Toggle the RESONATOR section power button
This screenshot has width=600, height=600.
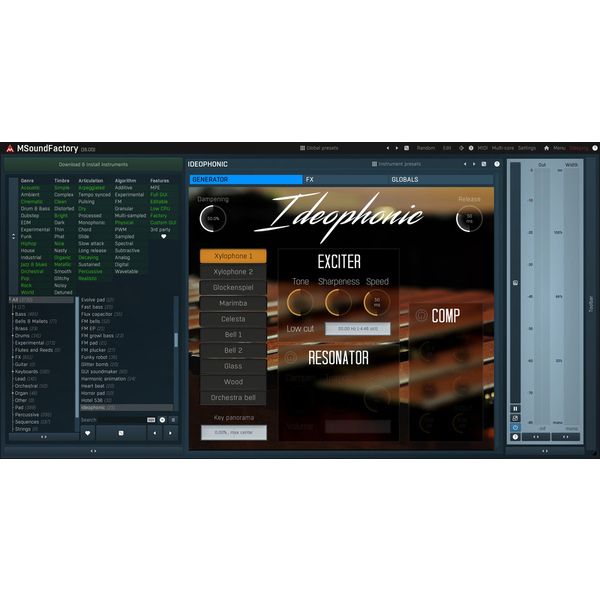coord(290,357)
